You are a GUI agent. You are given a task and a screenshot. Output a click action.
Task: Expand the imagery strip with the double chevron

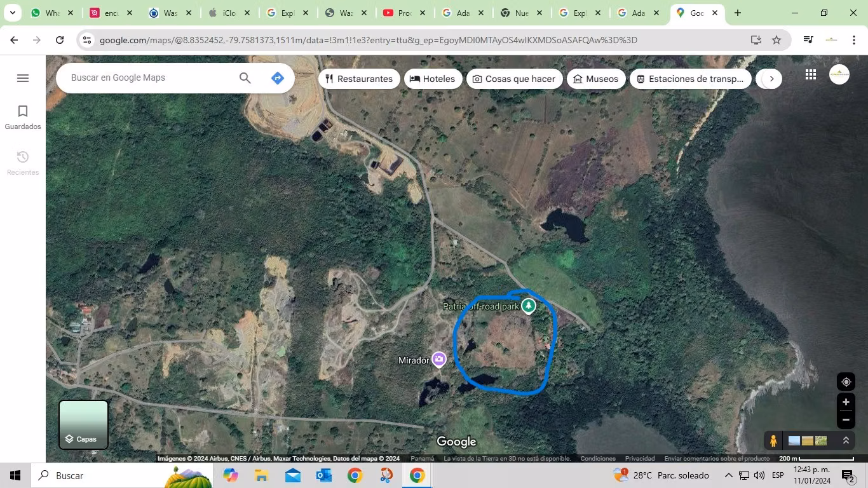click(x=846, y=440)
